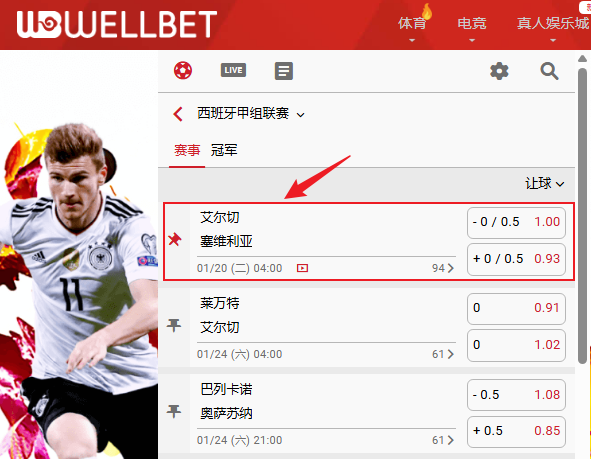This screenshot has height=459, width=591.
Task: Click the WELLBET logo
Action: point(117,24)
